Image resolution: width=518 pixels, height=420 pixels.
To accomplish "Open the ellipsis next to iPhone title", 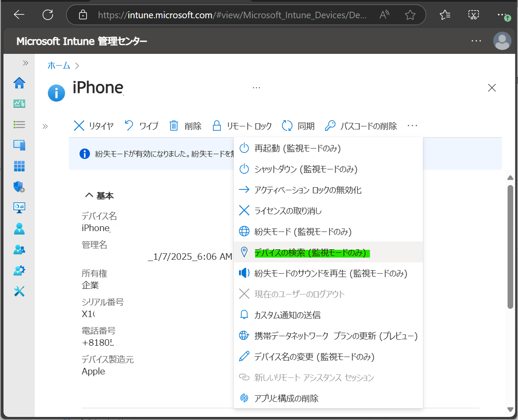I will (256, 88).
